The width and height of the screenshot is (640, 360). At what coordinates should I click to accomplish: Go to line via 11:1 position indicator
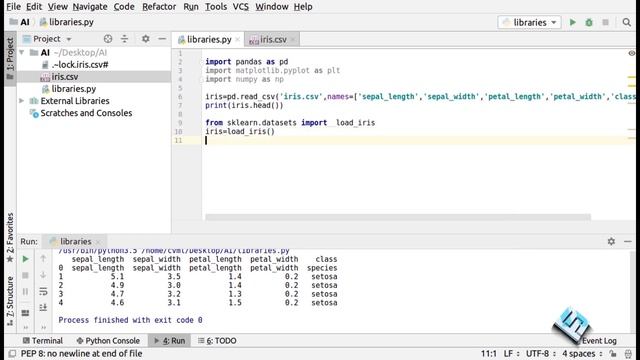(x=489, y=353)
